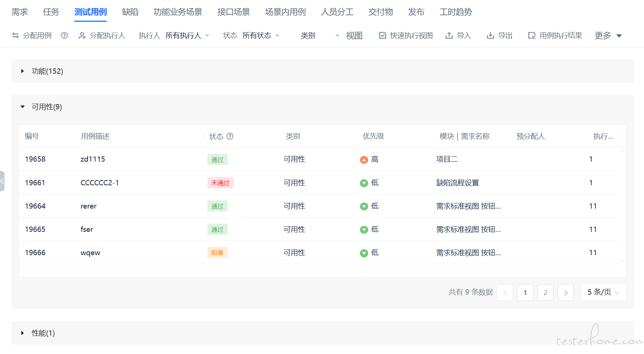Click the 未通过 status tag for CCCCCC2-1

pos(220,183)
